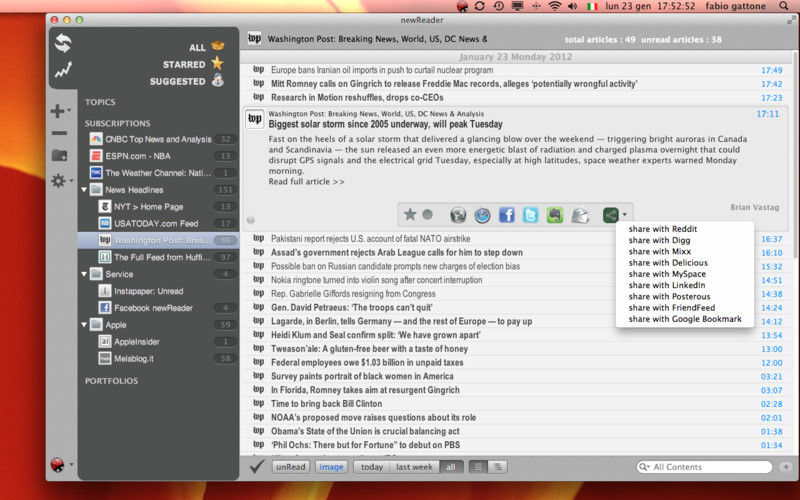Viewport: 800px width, 500px height.
Task: Click volume icon in menu bar
Action: tap(572, 6)
